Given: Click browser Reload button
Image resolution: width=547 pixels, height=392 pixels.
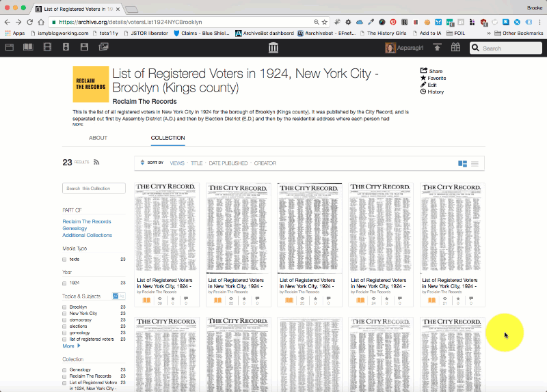Looking at the screenshot, I should coord(29,22).
